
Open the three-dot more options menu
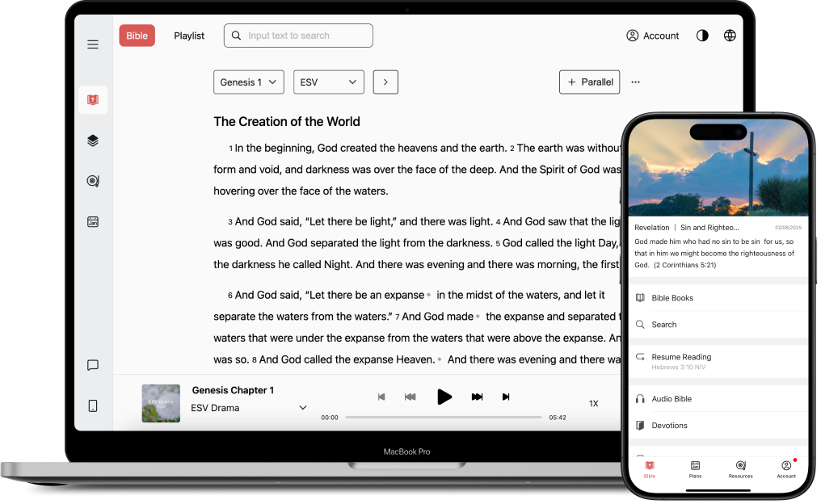click(x=635, y=82)
